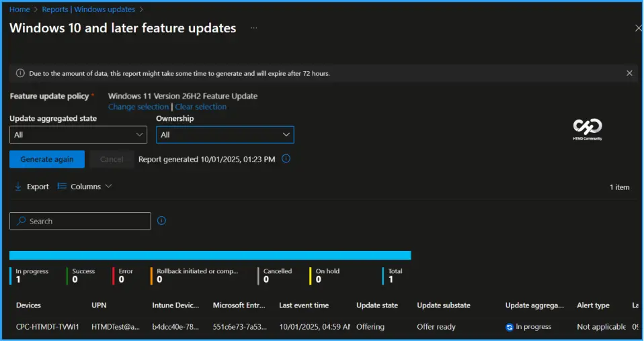The width and height of the screenshot is (644, 341).
Task: Click the HTMDTest@a... UPN cell
Action: 116,327
